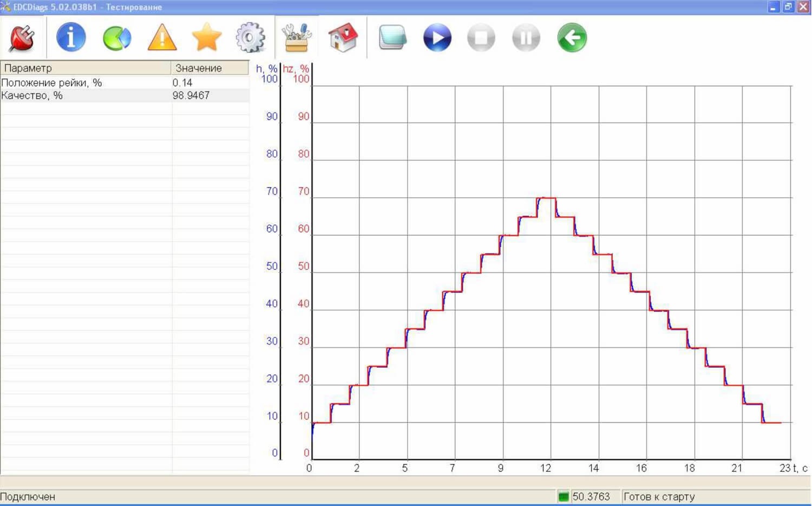
Task: Select the Качество, % parameter row
Action: pyautogui.click(x=125, y=95)
